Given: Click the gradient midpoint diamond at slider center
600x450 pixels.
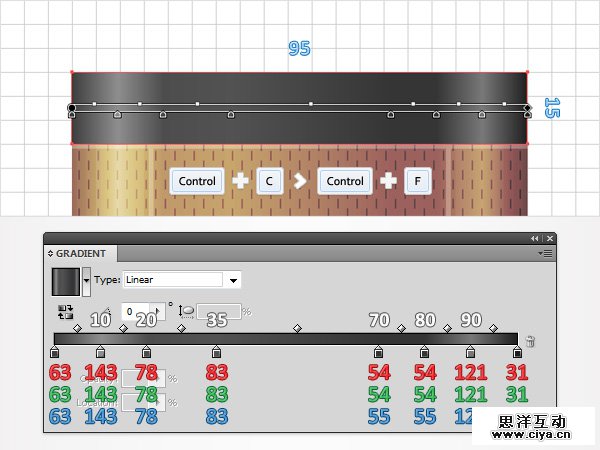Looking at the screenshot, I should [297, 328].
